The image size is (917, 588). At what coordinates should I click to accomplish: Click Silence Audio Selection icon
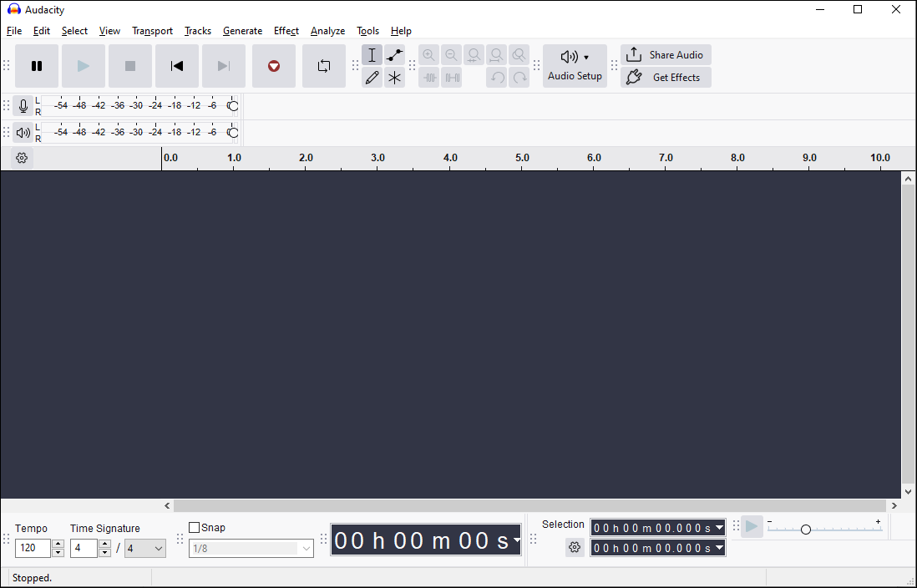point(452,77)
